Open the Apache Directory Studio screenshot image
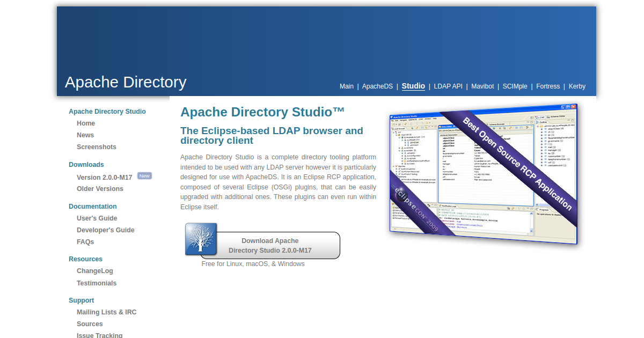 point(484,174)
